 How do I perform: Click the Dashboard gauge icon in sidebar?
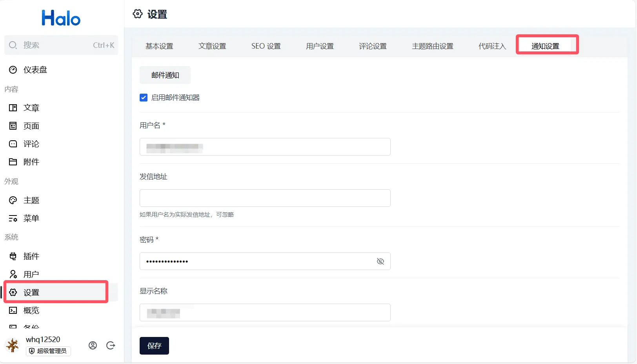point(13,70)
